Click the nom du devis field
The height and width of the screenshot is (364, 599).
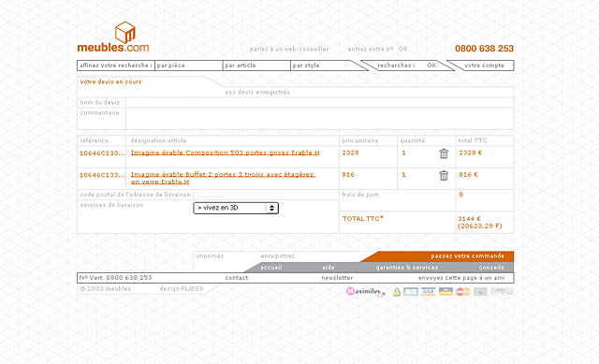[319, 102]
